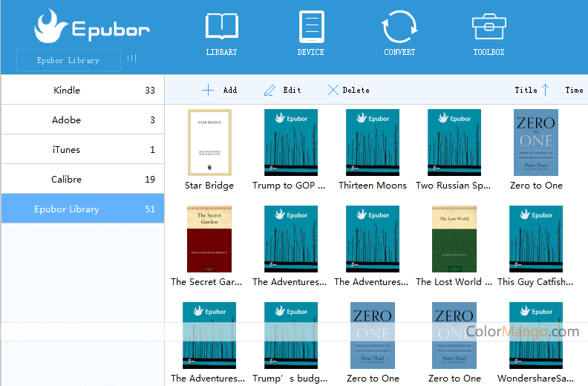This screenshot has width=588, height=386.
Task: Click the sidebar collapse bars handle
Action: (x=131, y=59)
